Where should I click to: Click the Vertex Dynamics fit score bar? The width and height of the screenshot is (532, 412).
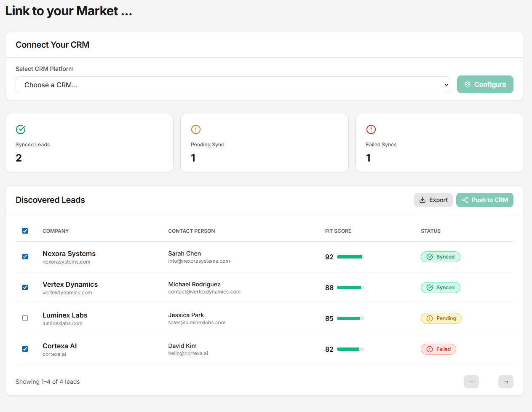pos(350,288)
